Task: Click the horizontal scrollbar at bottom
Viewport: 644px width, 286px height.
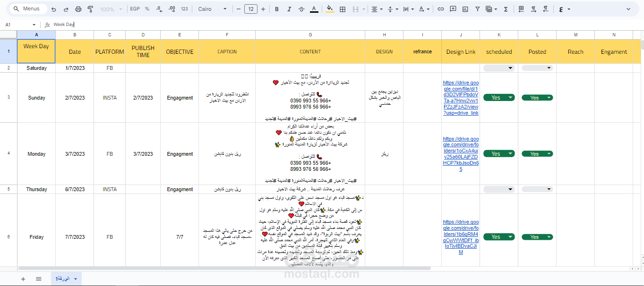Action: coord(224,268)
